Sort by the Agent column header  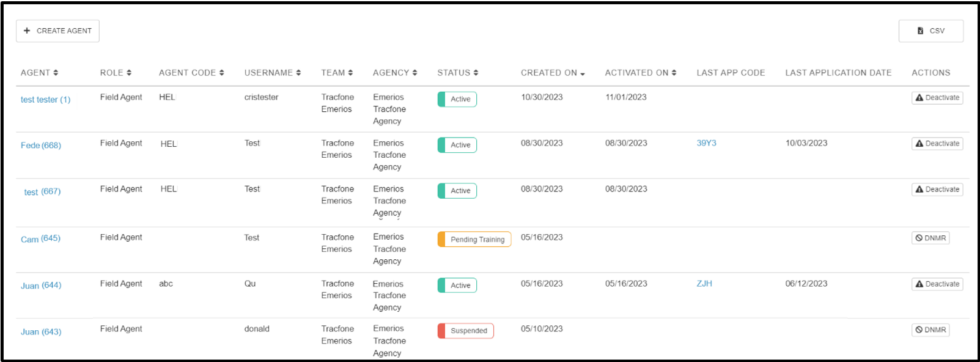pos(40,73)
